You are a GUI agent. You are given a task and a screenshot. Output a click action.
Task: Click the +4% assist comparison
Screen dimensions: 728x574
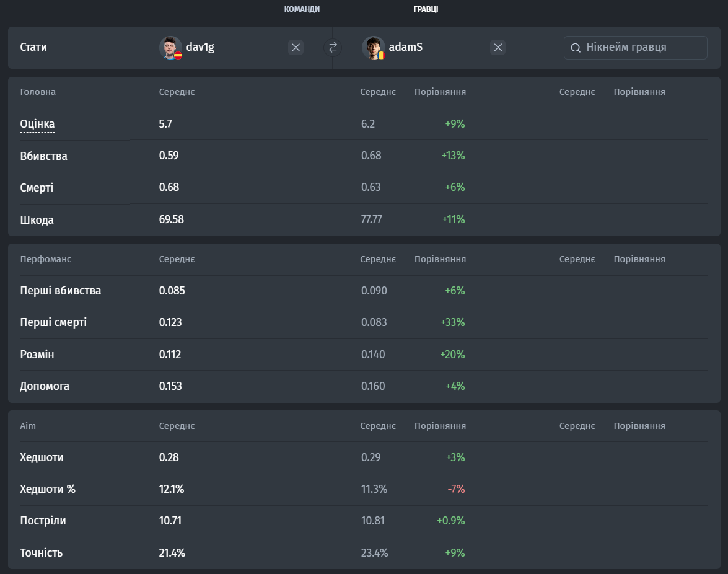455,386
